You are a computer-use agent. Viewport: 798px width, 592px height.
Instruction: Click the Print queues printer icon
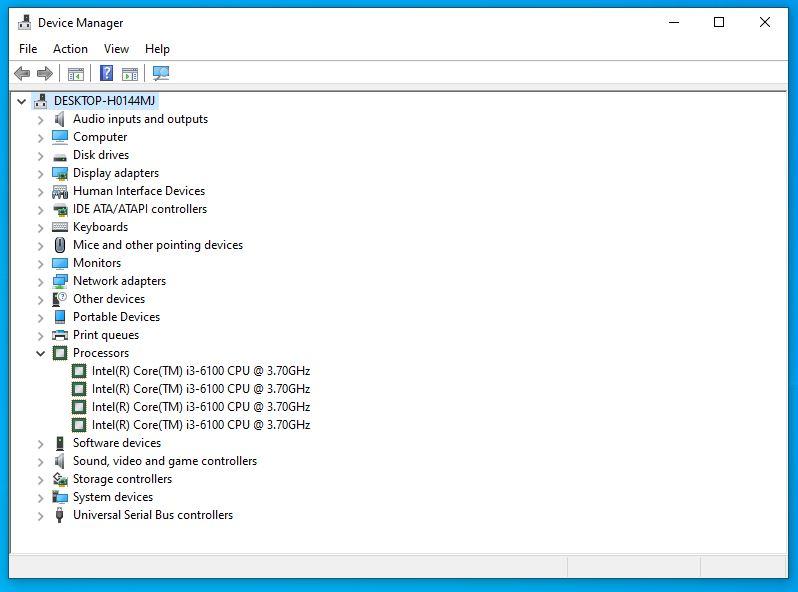point(60,335)
